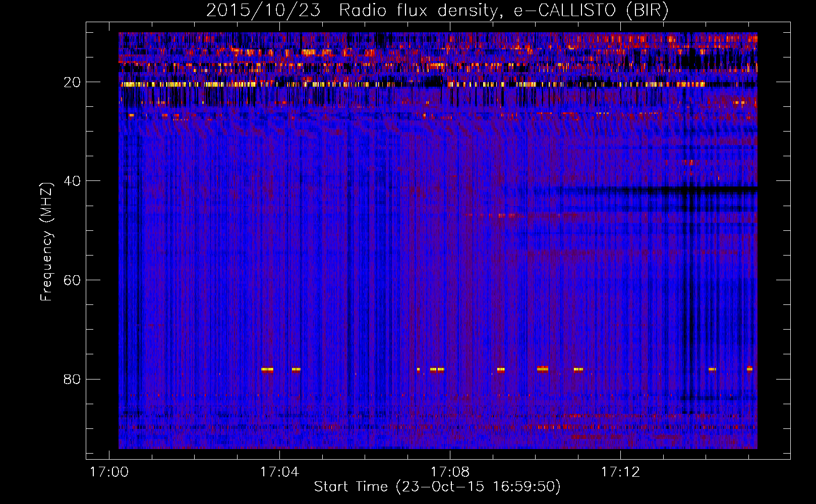Click the "17:04" time tick label
Image resolution: width=816 pixels, height=504 pixels.
click(279, 472)
